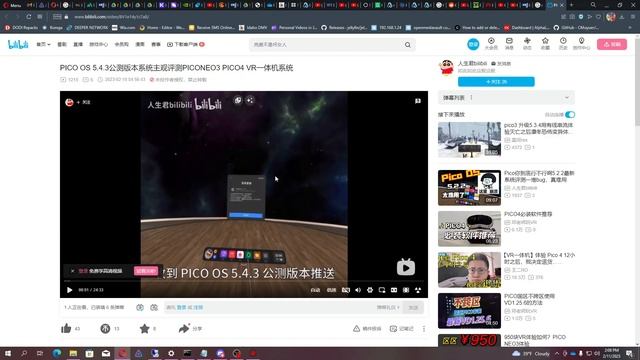Image resolution: width=640 pixels, height=360 pixels.
Task: Enable picture-in-picture mode in player
Action: [382, 290]
